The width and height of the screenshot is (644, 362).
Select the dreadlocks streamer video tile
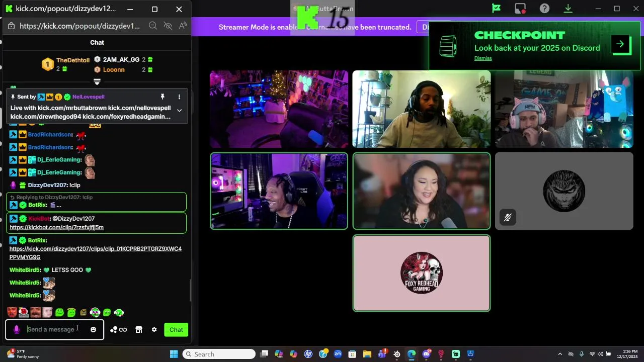[x=422, y=109]
